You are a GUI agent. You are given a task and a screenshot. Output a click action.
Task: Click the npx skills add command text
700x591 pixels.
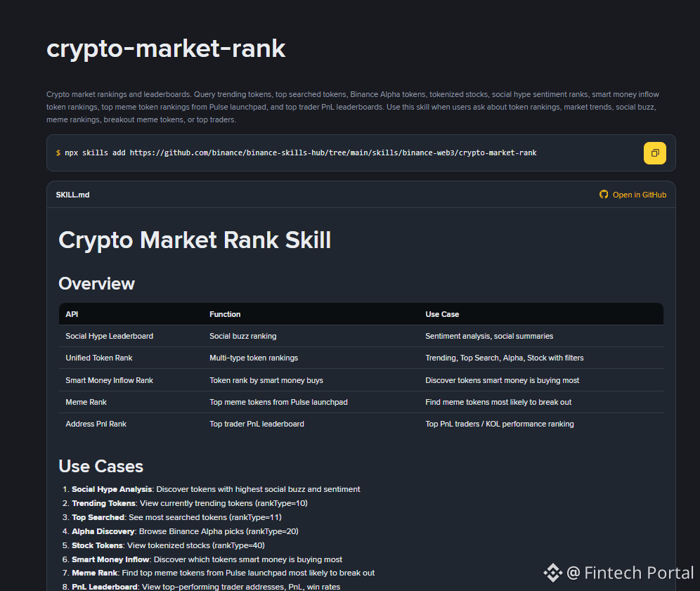click(x=300, y=152)
